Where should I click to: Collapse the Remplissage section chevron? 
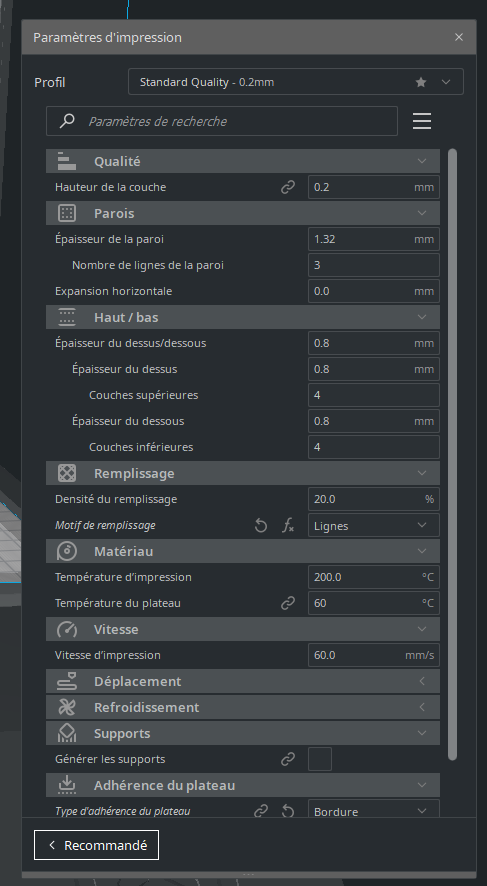(x=422, y=473)
